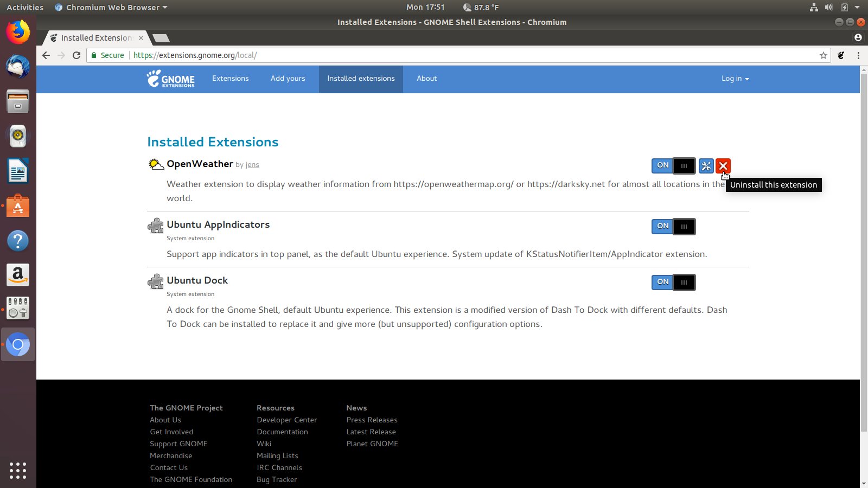Close the Installed Extensions tab
The width and height of the screenshot is (868, 488).
(141, 38)
